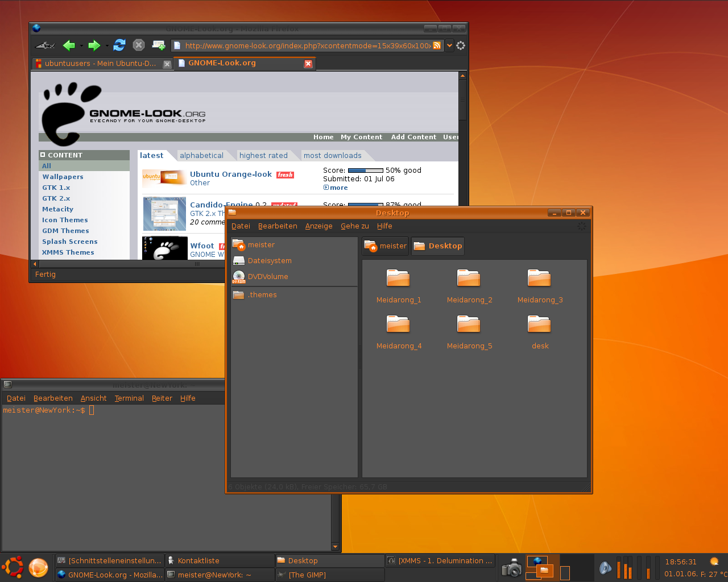Select the Meidarong_4 folder icon
The image size is (728, 582).
(x=398, y=323)
